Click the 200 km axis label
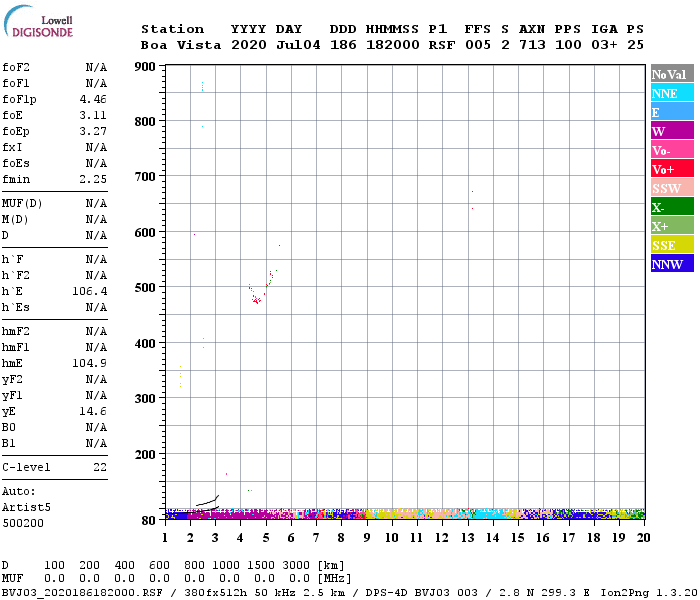700x600 pixels. pos(145,454)
